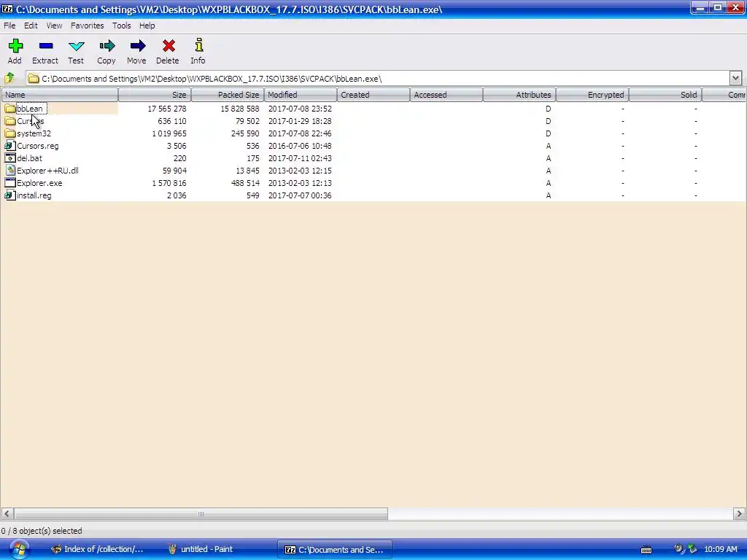Open the Windows Start button

(x=18, y=549)
